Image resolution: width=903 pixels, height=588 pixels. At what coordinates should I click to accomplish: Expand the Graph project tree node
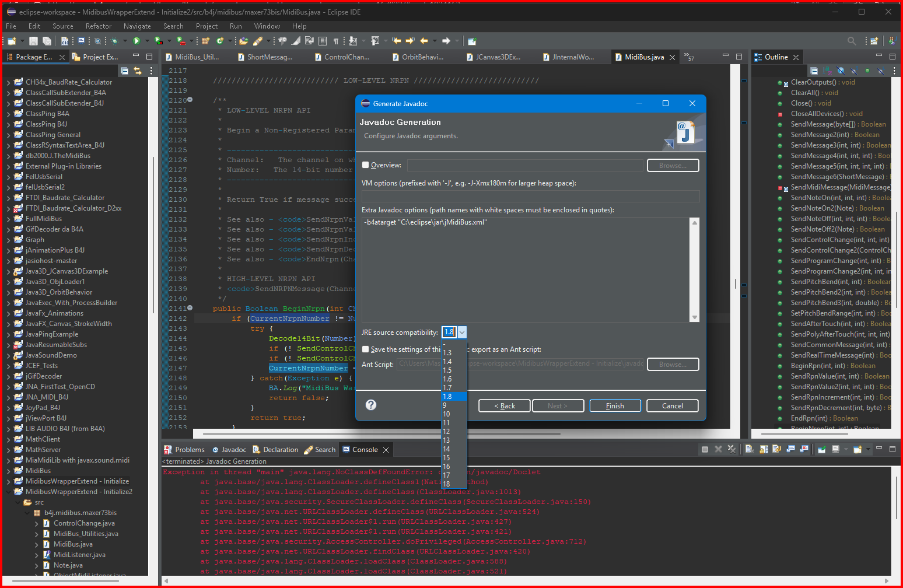point(8,240)
